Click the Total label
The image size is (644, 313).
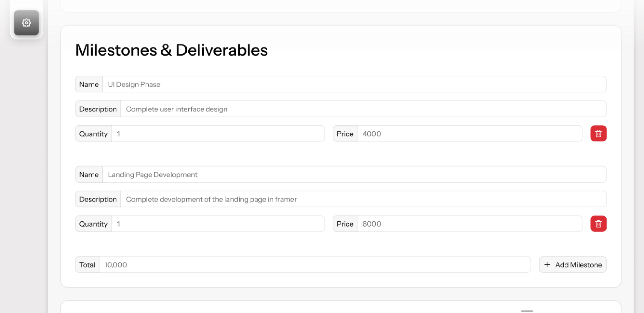point(87,265)
